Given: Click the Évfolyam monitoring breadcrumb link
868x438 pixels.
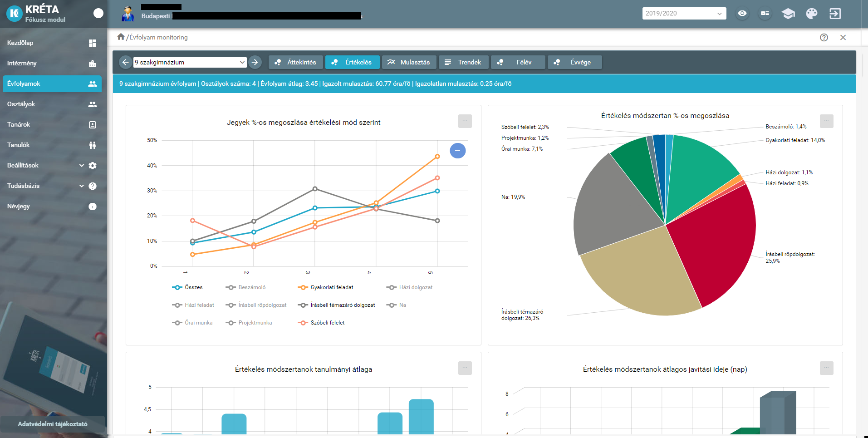Looking at the screenshot, I should coord(158,38).
